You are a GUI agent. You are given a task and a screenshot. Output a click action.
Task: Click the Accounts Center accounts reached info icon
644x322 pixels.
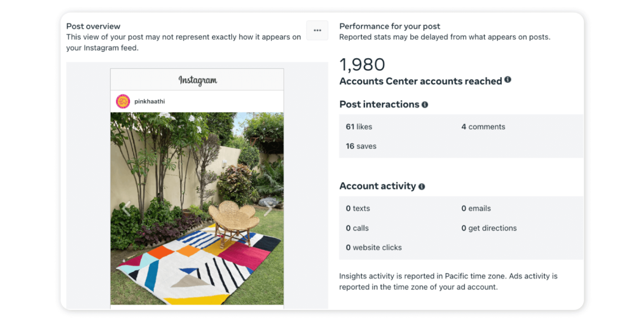point(508,80)
